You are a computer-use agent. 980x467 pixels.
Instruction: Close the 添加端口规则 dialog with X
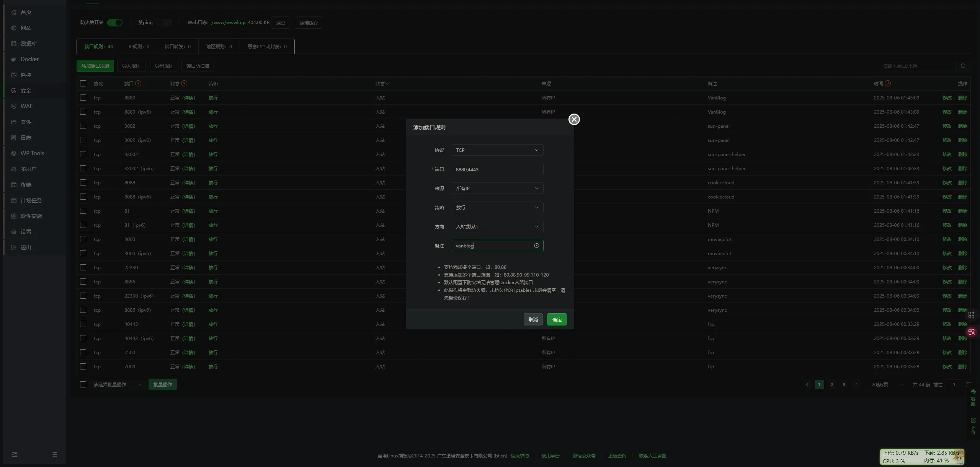[x=574, y=119]
